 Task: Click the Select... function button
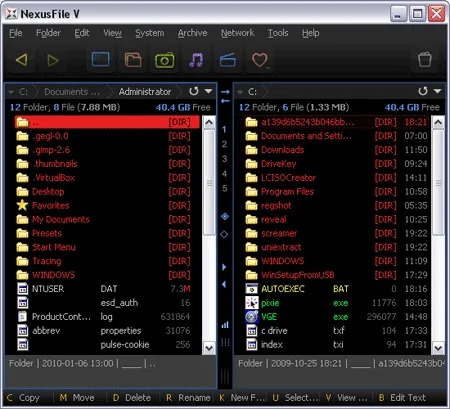click(295, 398)
